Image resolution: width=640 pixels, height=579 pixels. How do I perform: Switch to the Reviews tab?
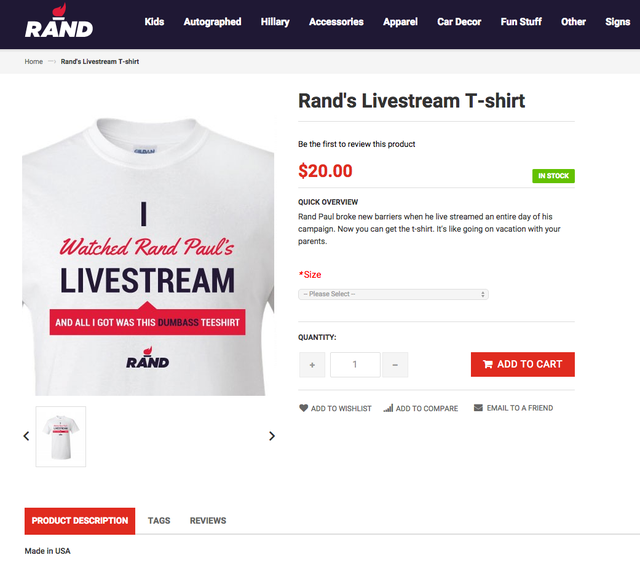point(208,521)
